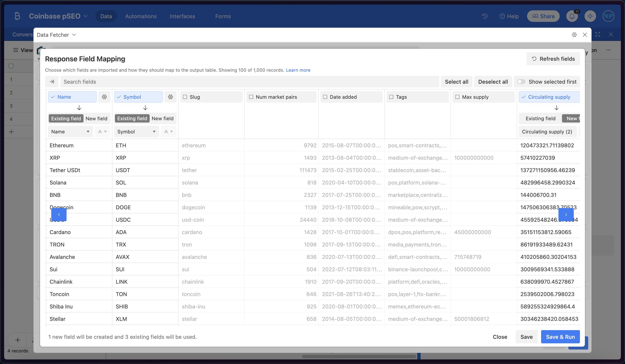Click the Save & Run button
Image resolution: width=625 pixels, height=364 pixels.
coord(560,337)
